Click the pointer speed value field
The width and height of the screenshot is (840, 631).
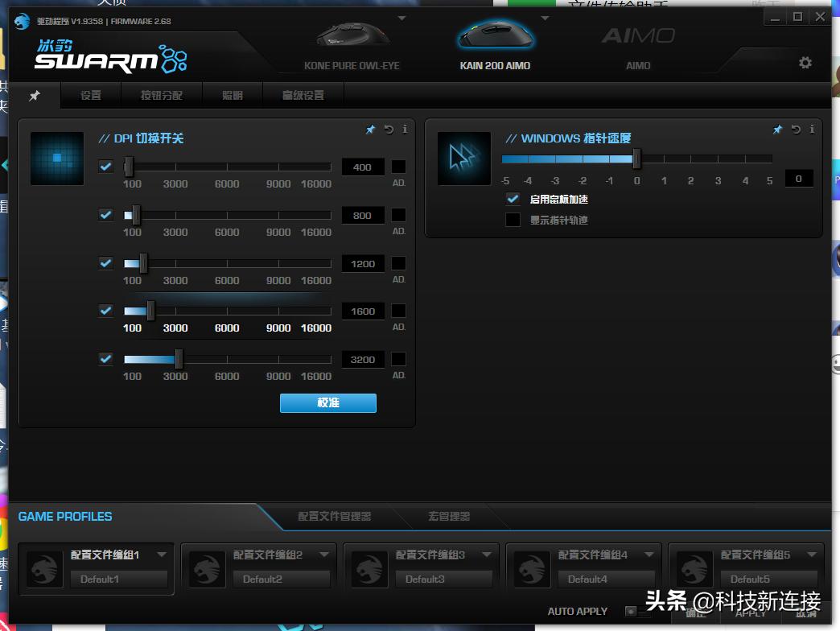(799, 179)
